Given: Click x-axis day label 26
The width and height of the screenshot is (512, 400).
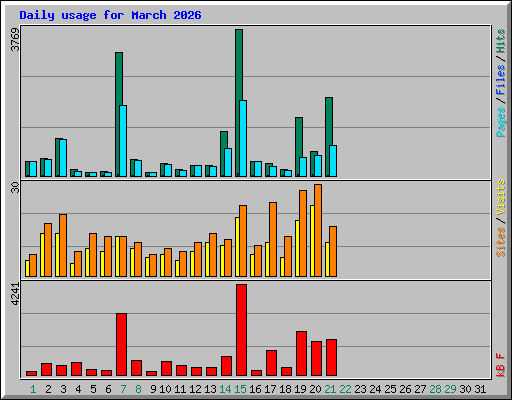Looking at the screenshot, I should click(405, 389).
